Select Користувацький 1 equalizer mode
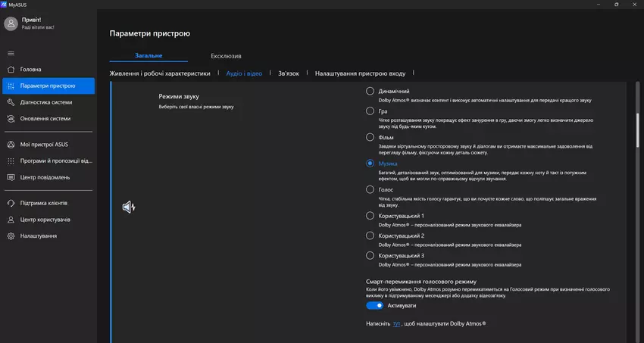Screen dimensions: 644x343 click(x=370, y=216)
